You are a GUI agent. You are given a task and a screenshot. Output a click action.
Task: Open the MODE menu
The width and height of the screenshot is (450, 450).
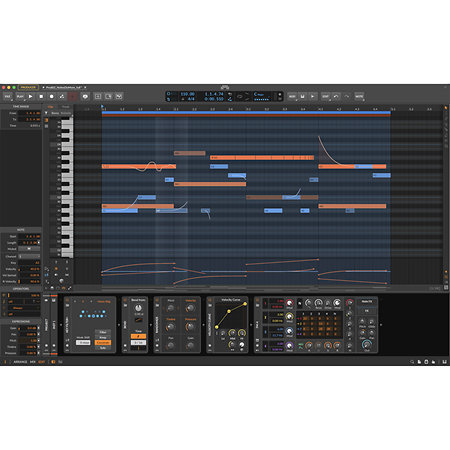tap(359, 96)
